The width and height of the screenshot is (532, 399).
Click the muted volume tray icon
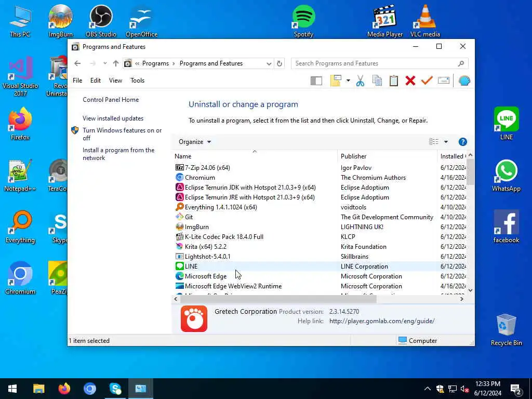(x=465, y=389)
